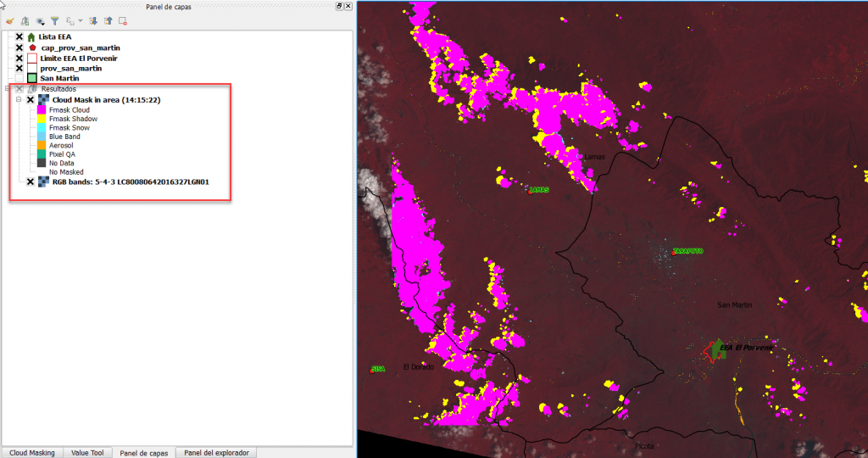
Task: Click the Remove Layer/Group icon
Action: [123, 20]
